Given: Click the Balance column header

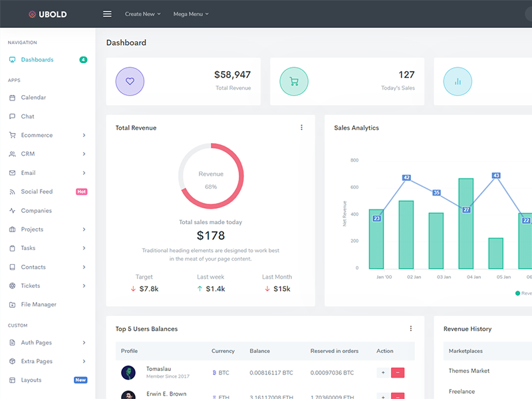Looking at the screenshot, I should (259, 351).
